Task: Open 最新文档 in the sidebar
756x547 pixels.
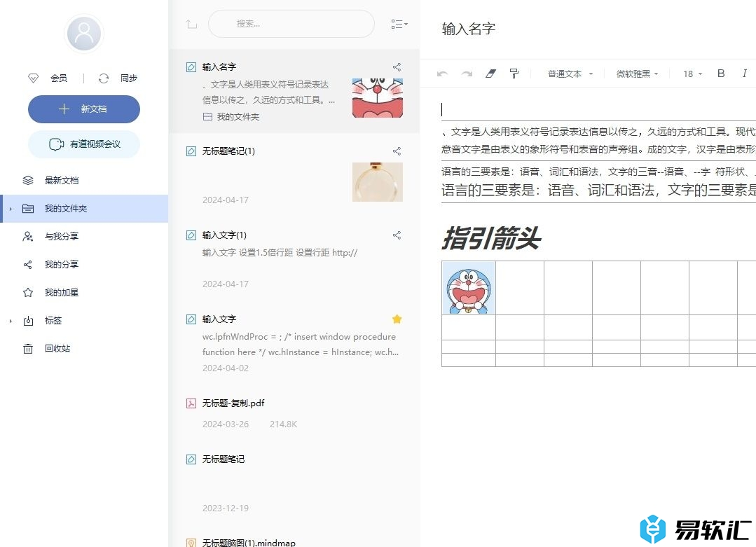Action: pos(61,180)
